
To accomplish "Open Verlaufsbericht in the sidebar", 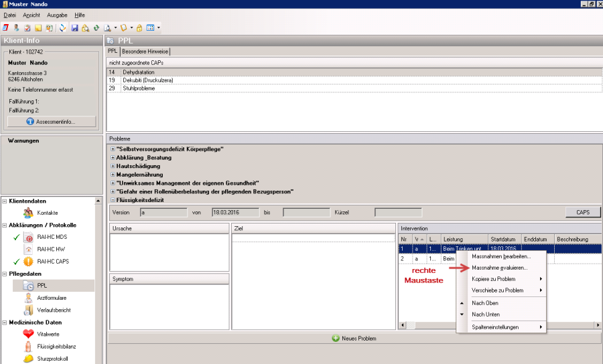I will coord(28,310).
